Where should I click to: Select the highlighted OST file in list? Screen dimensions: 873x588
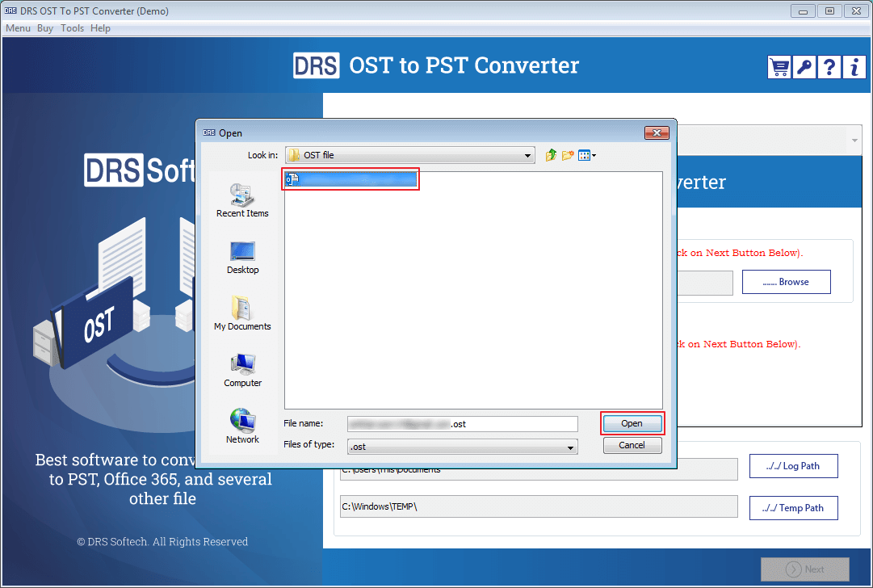click(350, 179)
